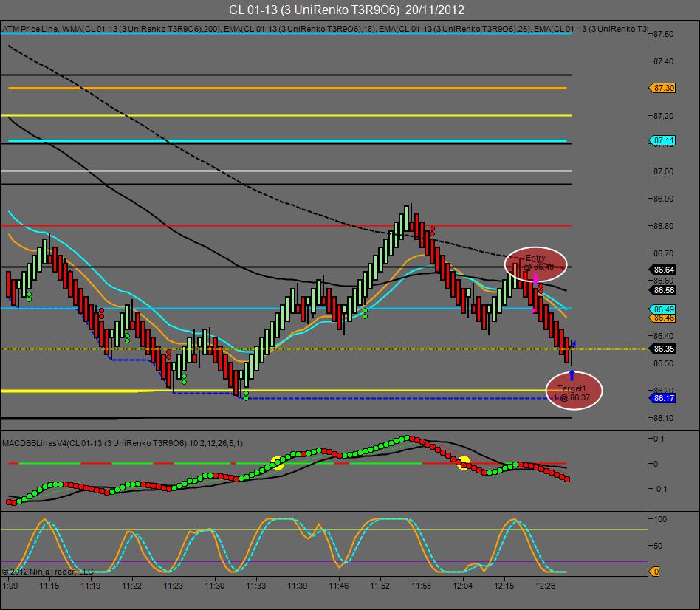700x610 pixels.
Task: Click the 12:26 time axis label
Action: click(x=546, y=586)
